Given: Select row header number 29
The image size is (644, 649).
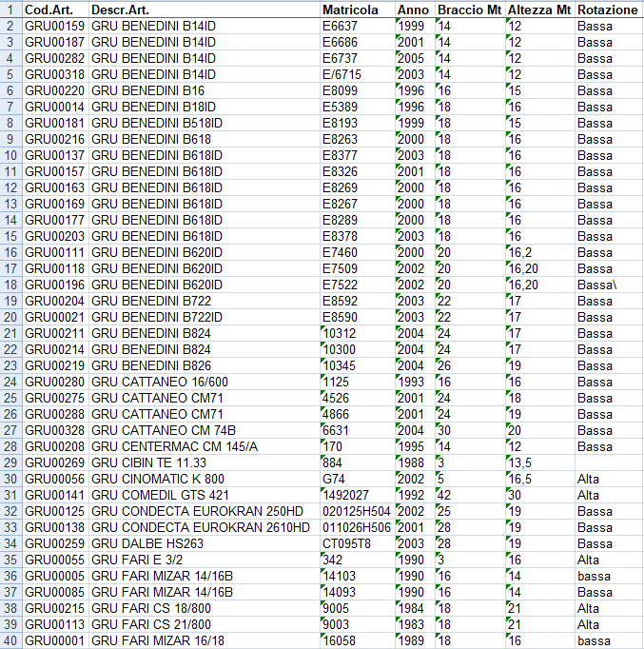Looking at the screenshot, I should (10, 462).
